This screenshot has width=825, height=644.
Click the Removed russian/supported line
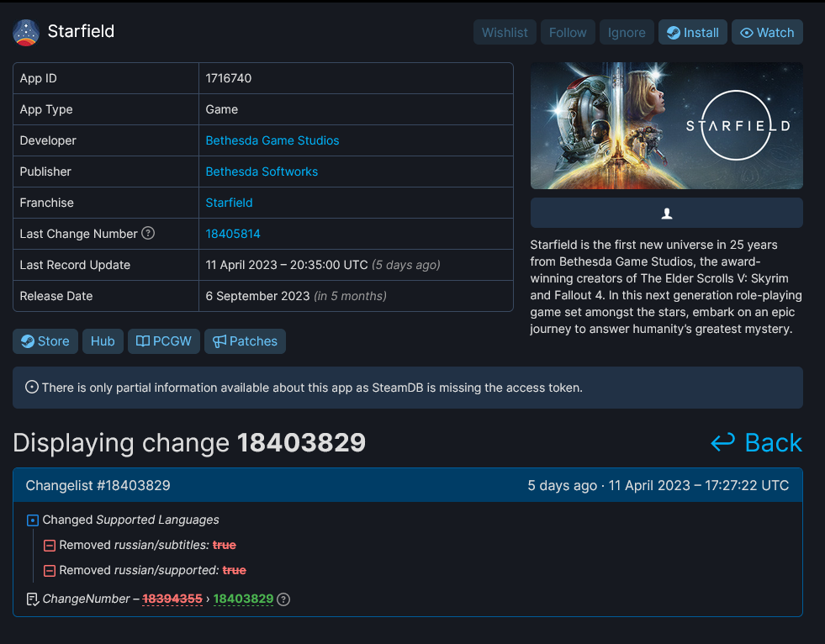pyautogui.click(x=152, y=570)
